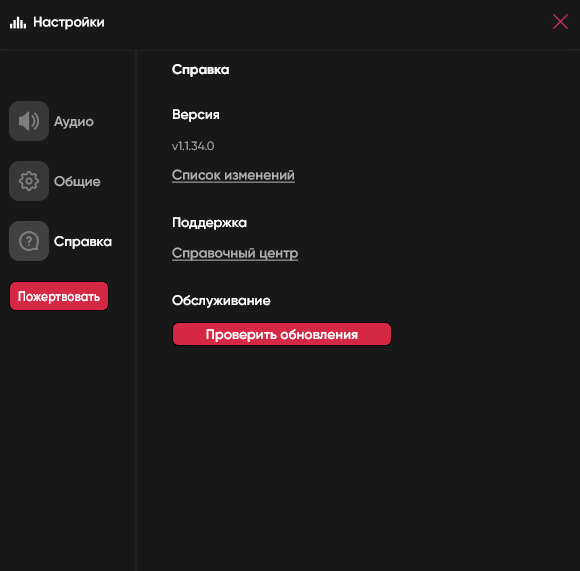Select the gear icon for Общие
The width and height of the screenshot is (580, 571).
click(x=29, y=181)
